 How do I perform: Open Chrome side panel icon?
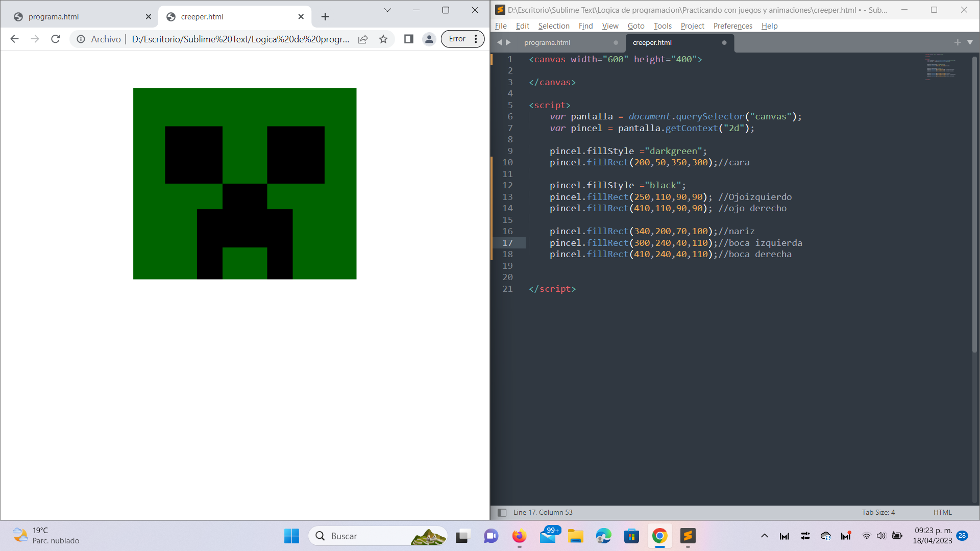pos(408,39)
